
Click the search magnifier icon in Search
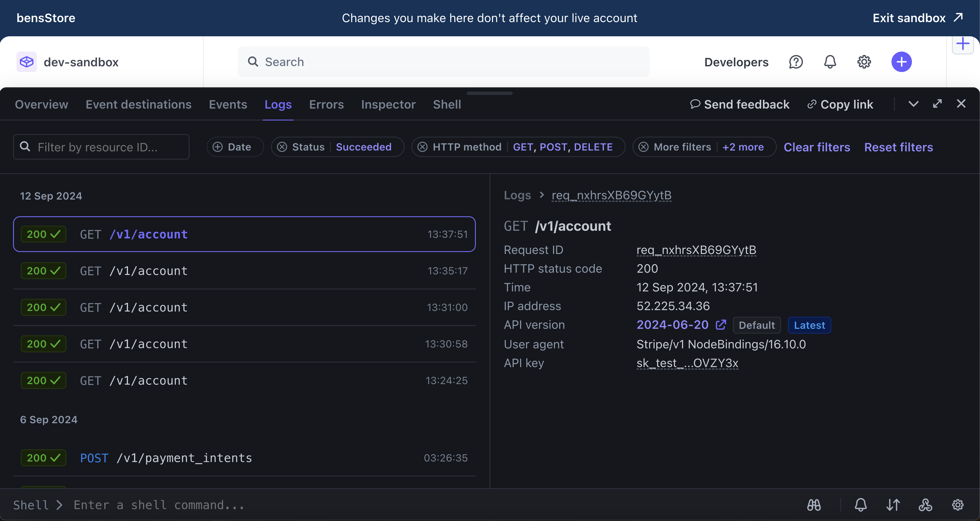pos(253,62)
